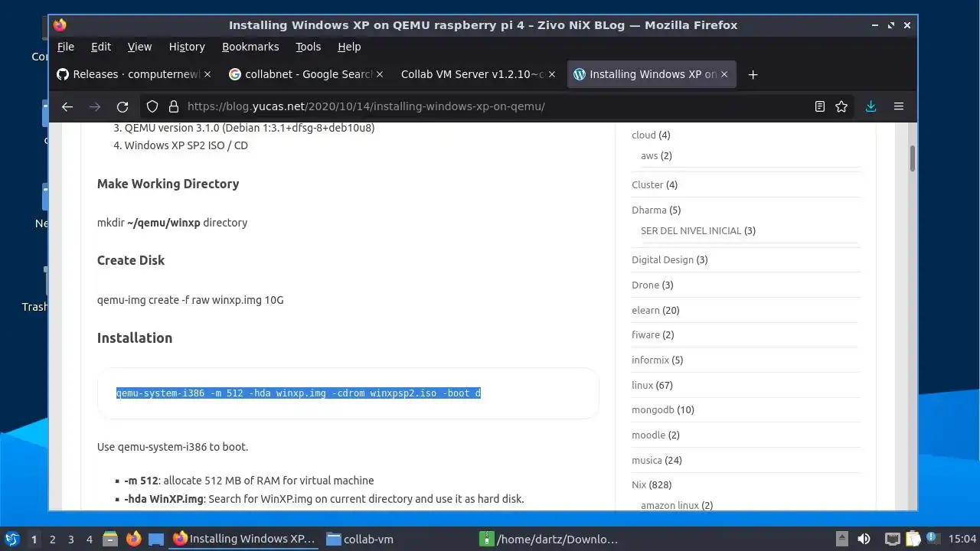Open SER DEL NIVEL INICIAL subcategory

pyautogui.click(x=691, y=230)
